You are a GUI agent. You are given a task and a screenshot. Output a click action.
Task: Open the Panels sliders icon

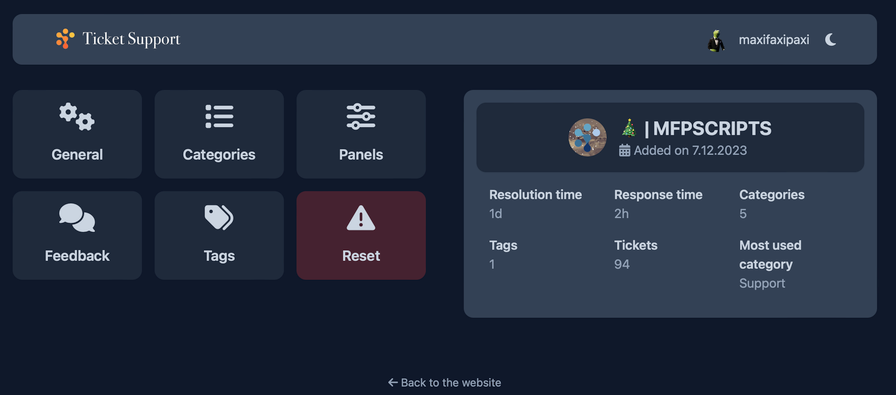[x=361, y=117]
